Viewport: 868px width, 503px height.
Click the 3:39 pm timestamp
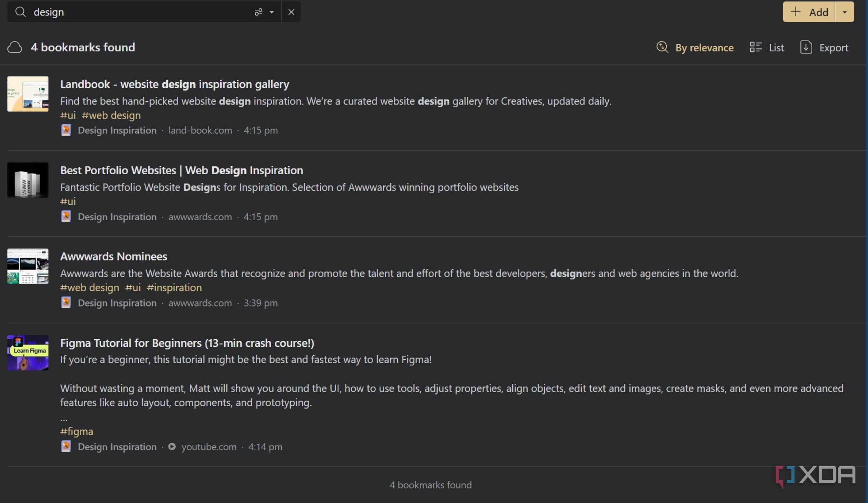click(x=261, y=303)
